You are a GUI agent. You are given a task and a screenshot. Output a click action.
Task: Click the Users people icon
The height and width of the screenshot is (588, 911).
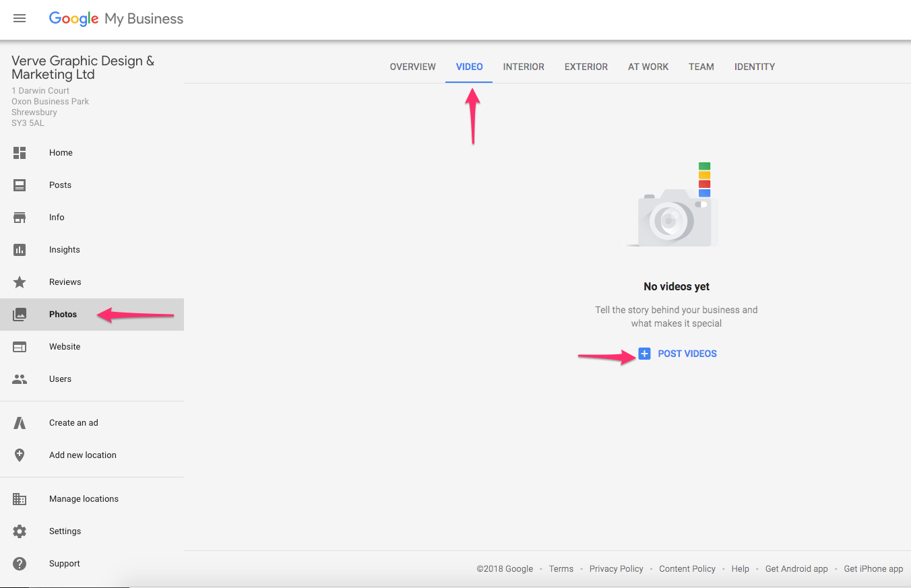[x=20, y=379]
